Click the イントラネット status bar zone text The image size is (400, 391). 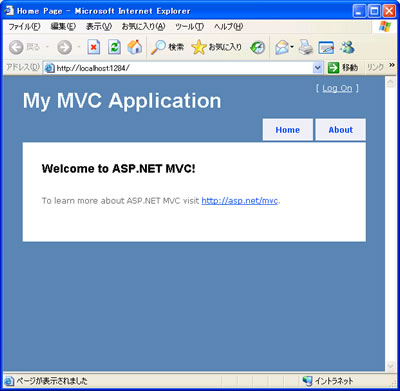tap(334, 381)
